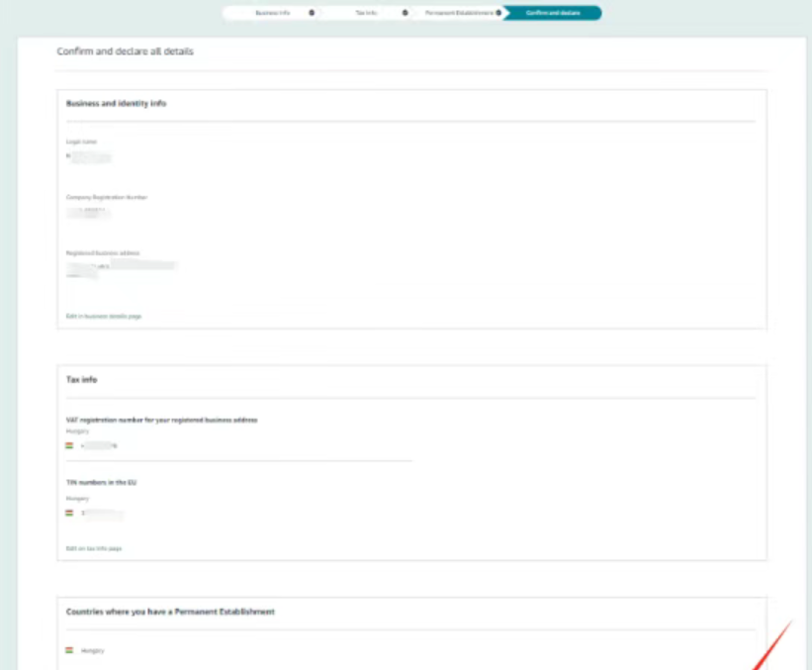Click 'Confirm and declare all details' heading

125,51
